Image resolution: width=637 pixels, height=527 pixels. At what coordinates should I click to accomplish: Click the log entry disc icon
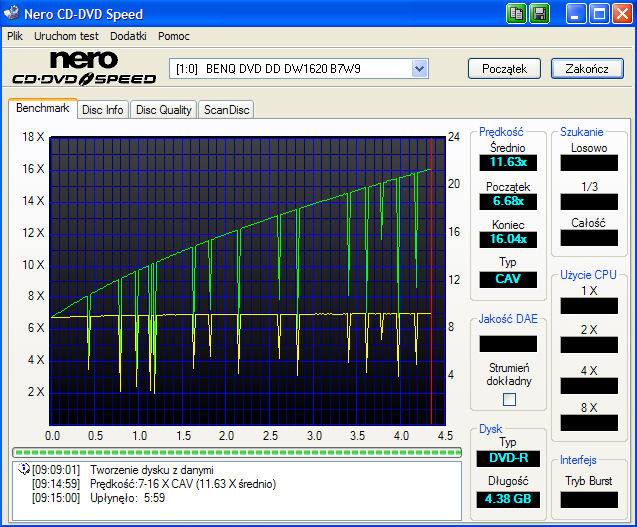(24, 469)
